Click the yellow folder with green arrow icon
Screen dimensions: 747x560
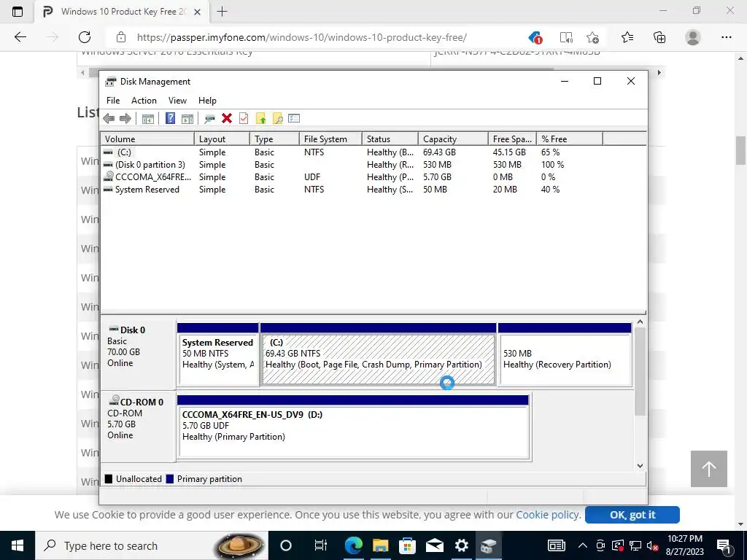[260, 119]
